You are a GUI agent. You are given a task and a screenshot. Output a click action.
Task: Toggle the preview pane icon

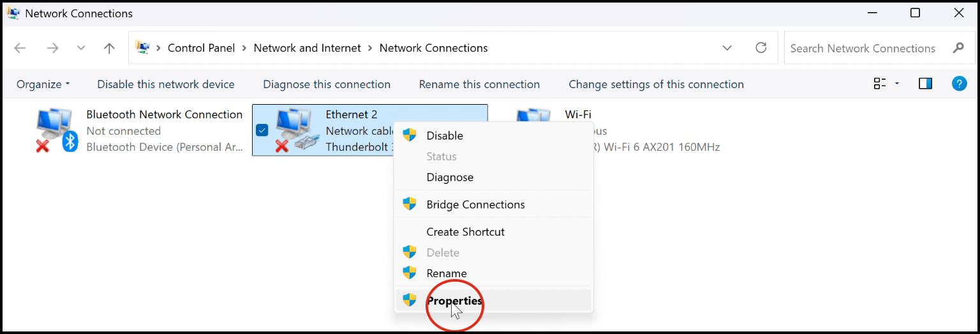925,84
